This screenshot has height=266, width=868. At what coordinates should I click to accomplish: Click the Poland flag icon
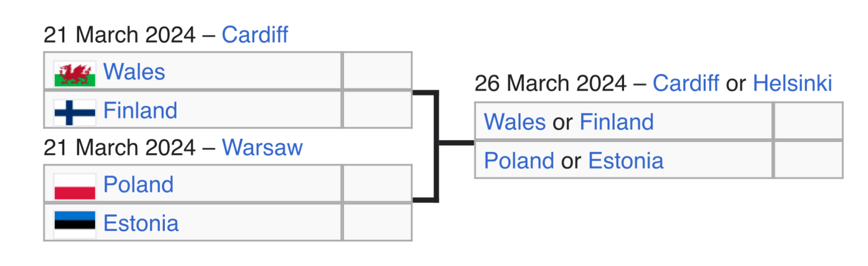[74, 186]
